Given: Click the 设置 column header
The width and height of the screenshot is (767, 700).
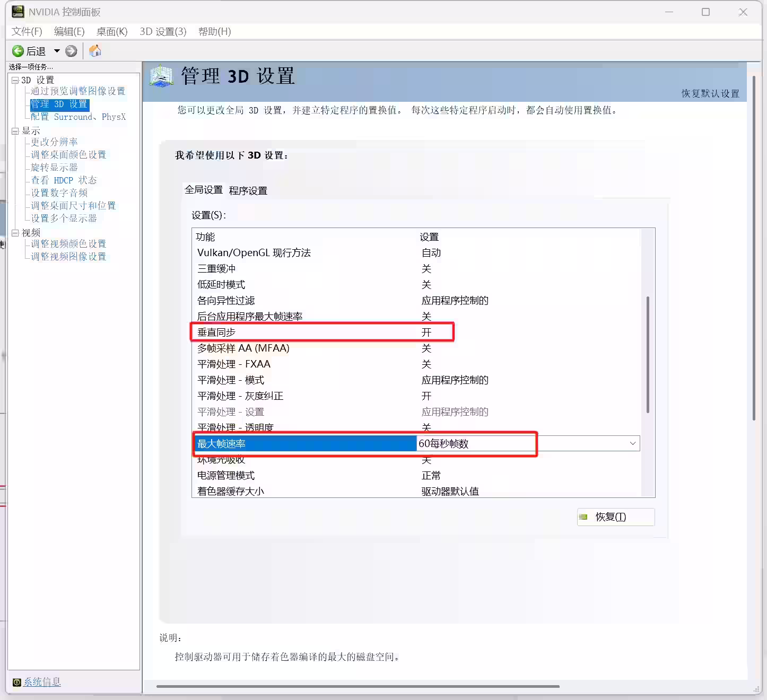Looking at the screenshot, I should click(429, 237).
